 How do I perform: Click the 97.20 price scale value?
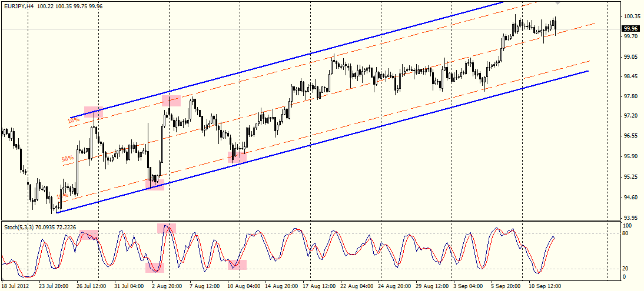click(x=630, y=116)
